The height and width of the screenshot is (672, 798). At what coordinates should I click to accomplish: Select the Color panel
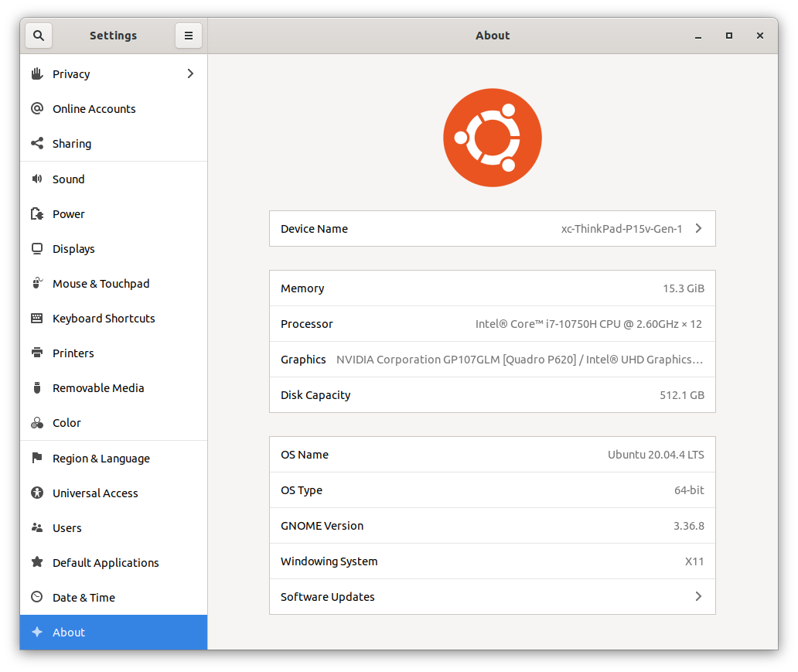point(114,422)
